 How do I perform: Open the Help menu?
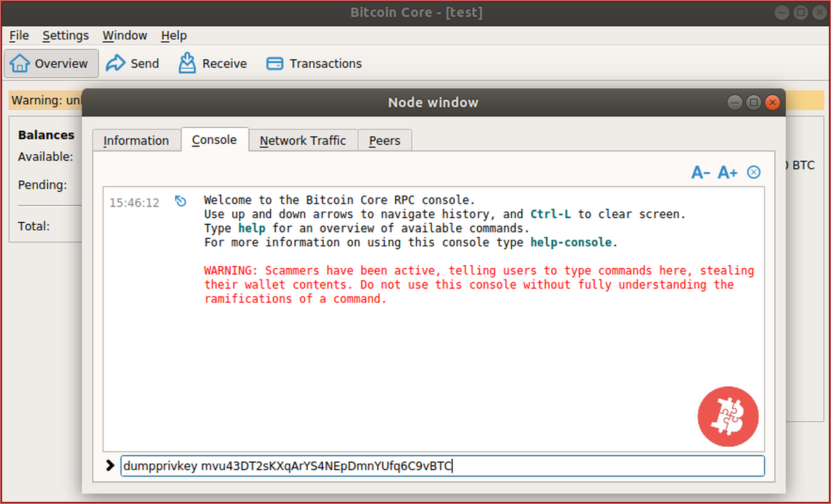click(174, 35)
